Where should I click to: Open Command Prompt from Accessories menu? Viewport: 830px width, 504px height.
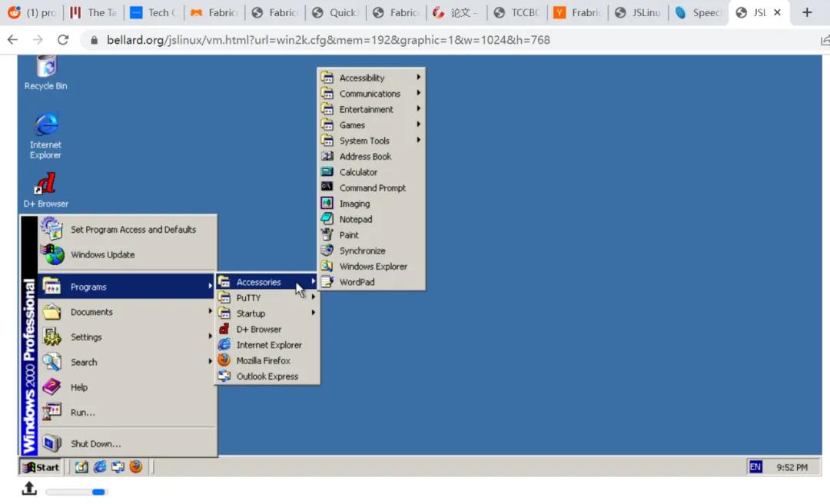tap(371, 188)
